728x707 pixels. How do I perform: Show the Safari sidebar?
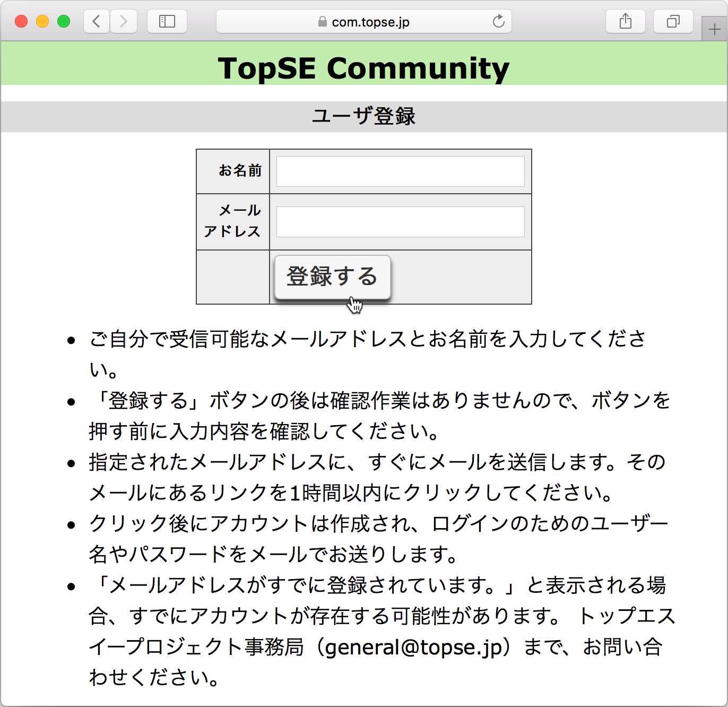tap(167, 22)
